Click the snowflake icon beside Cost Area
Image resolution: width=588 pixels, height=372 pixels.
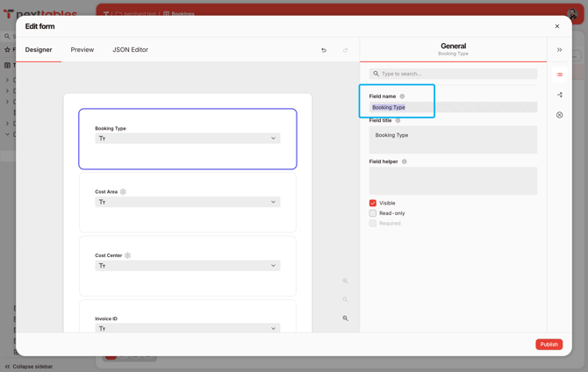click(123, 191)
